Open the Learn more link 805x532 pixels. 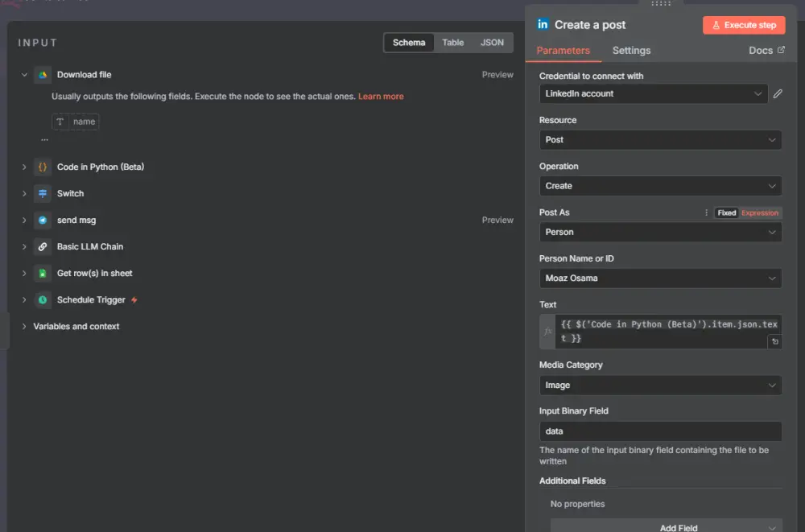[x=381, y=97]
